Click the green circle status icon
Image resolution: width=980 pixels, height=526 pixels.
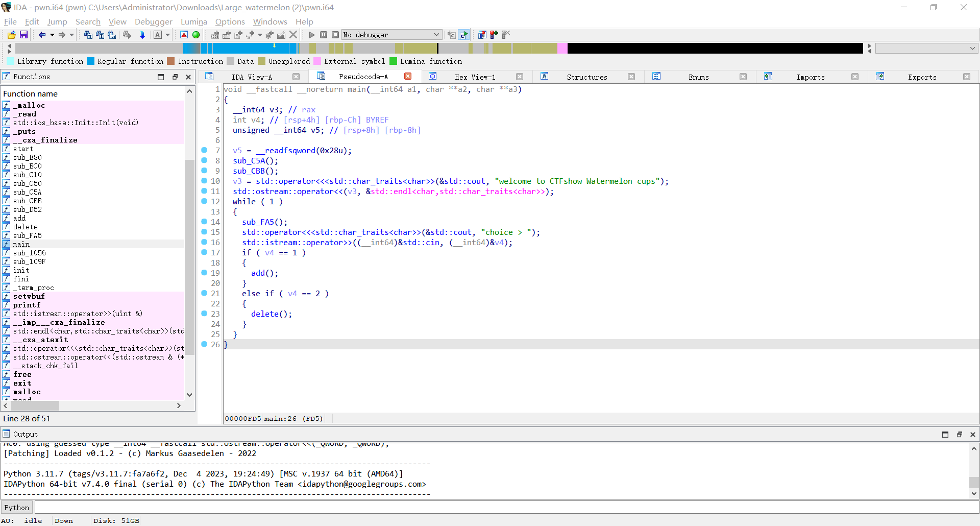click(x=196, y=35)
